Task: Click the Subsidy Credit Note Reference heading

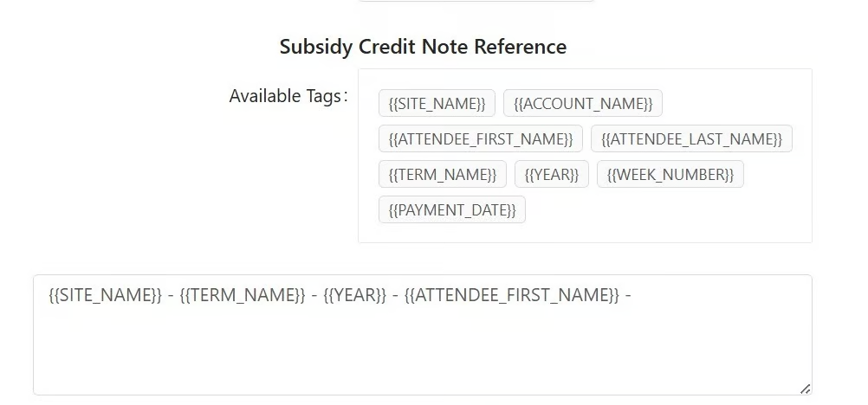Action: click(423, 47)
